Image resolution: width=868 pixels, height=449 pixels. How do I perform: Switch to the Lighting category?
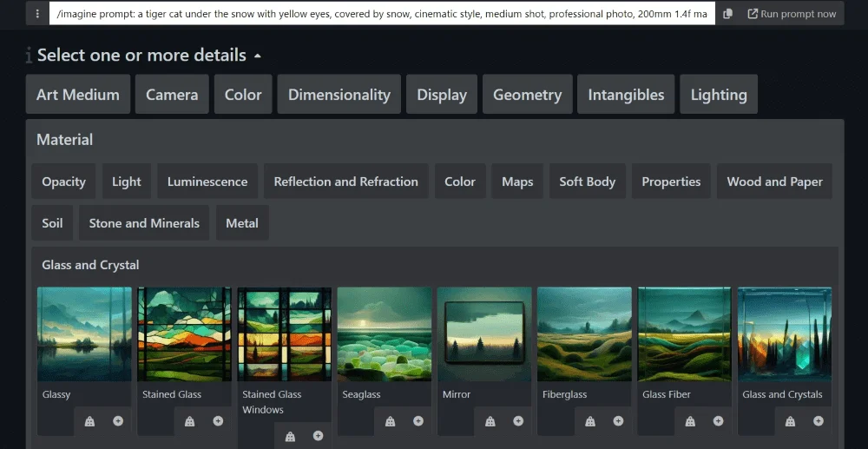718,95
